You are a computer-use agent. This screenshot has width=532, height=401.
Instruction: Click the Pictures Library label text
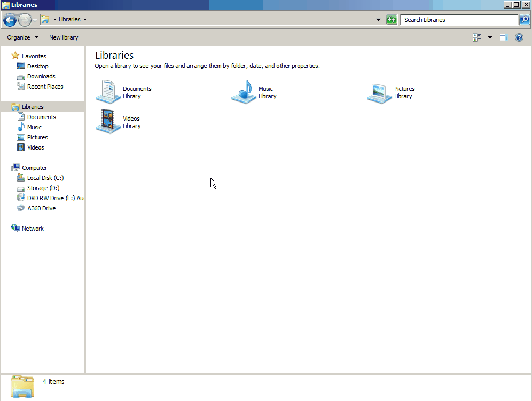(x=404, y=92)
